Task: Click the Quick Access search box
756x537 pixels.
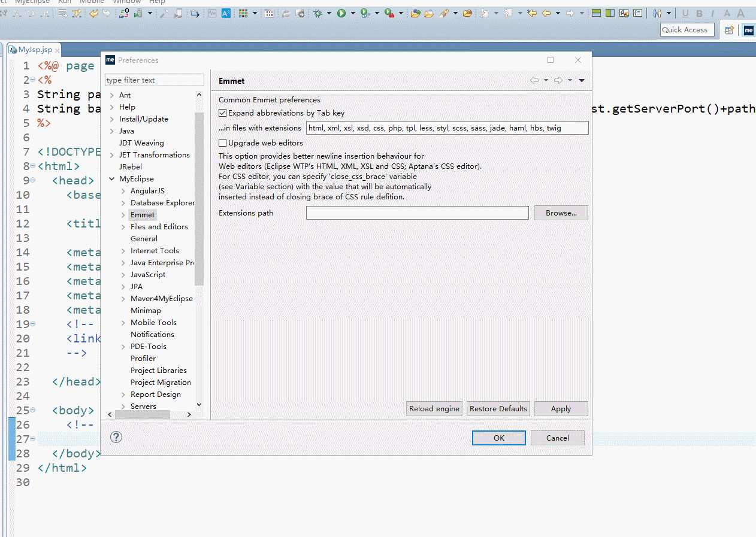Action: [x=688, y=30]
